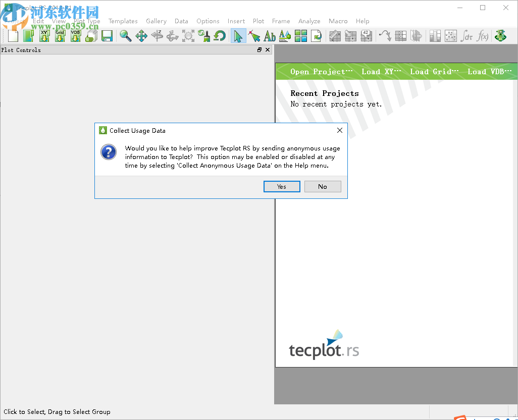Click the Fit plot to frame icon
The width and height of the screenshot is (518, 420).
(188, 35)
